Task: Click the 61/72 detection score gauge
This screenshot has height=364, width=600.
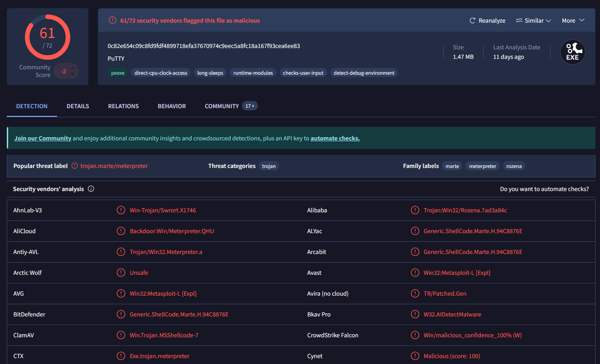Action: pos(48,37)
